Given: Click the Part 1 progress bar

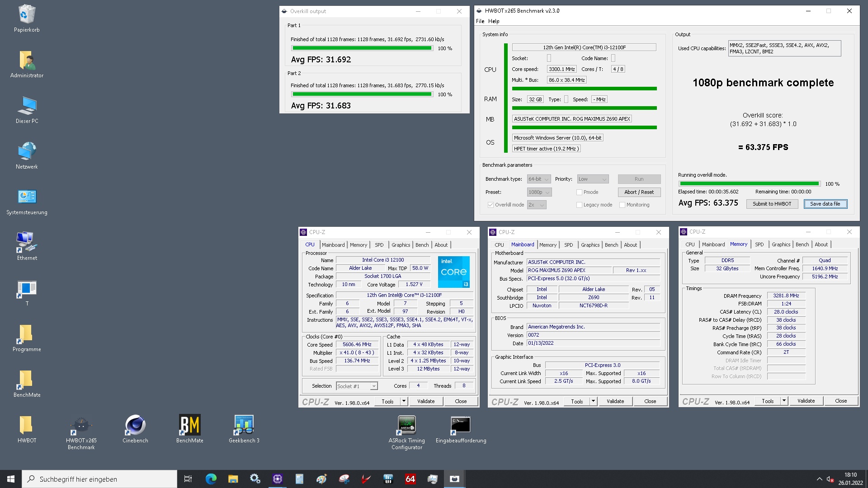Looking at the screenshot, I should click(x=362, y=48).
